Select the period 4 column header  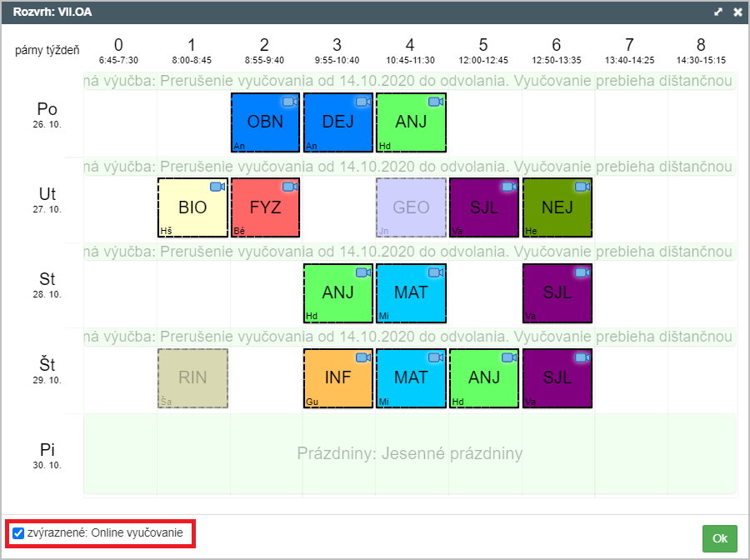410,50
